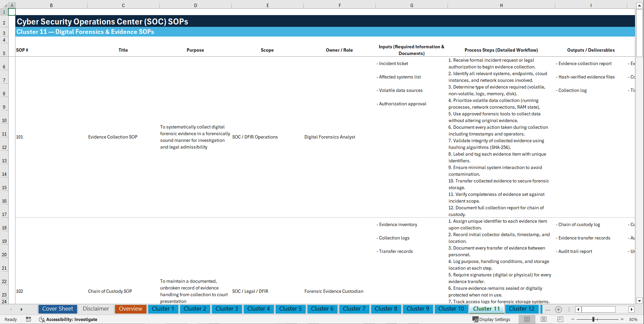Click the zoom out minus button

click(x=573, y=319)
